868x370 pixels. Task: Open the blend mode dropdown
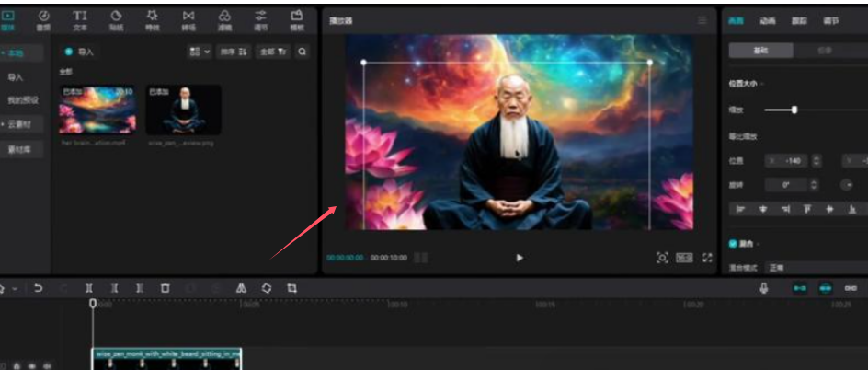click(x=809, y=267)
